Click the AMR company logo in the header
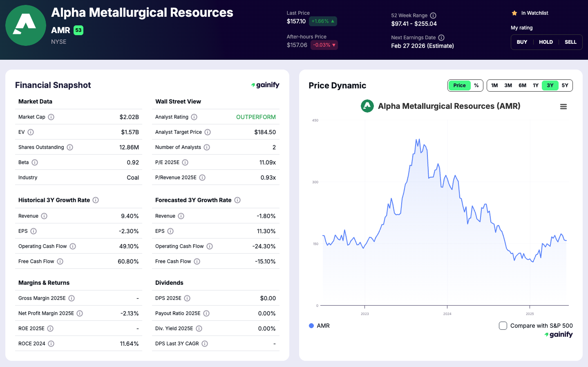 coord(26,25)
